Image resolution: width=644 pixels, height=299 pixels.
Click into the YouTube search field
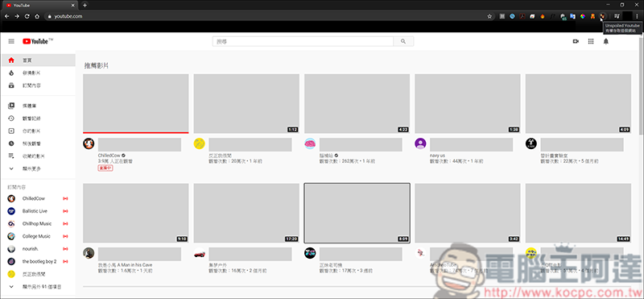tap(303, 41)
